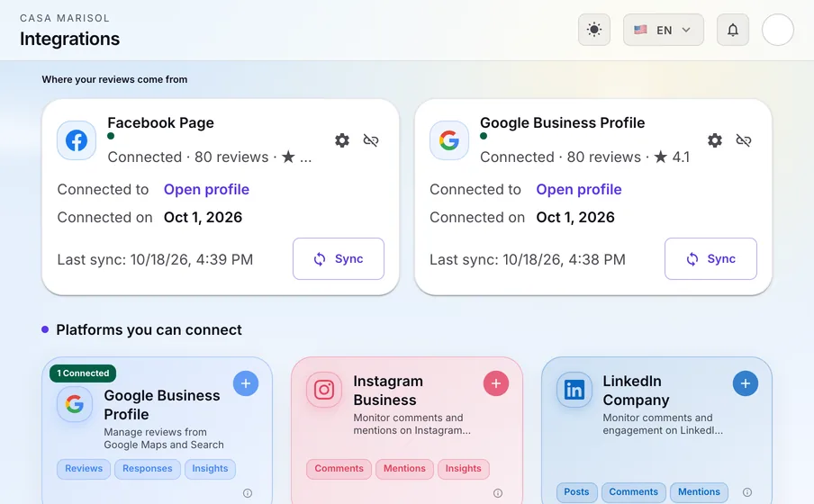The image size is (814, 504).
Task: Click the Mentions tag on Instagram card
Action: pyautogui.click(x=404, y=469)
